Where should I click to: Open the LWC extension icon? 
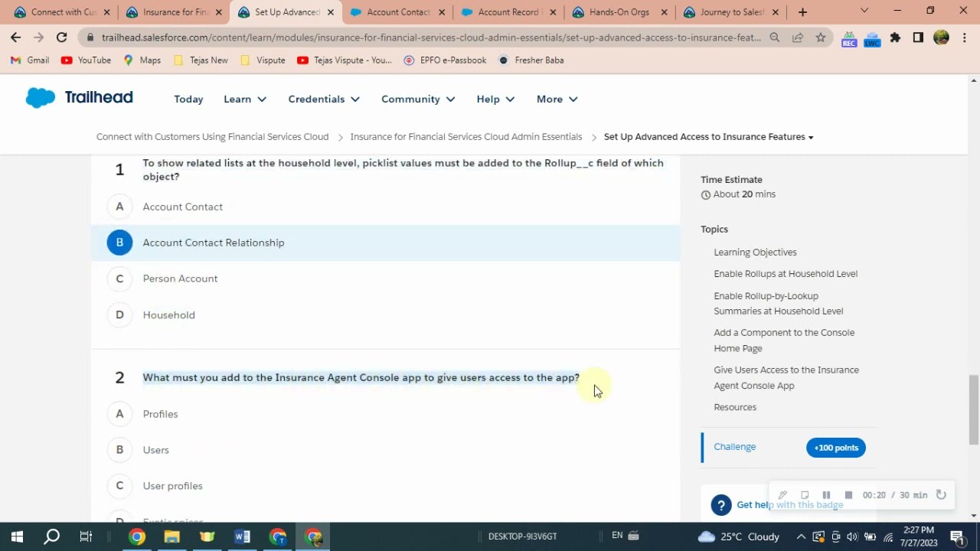872,38
